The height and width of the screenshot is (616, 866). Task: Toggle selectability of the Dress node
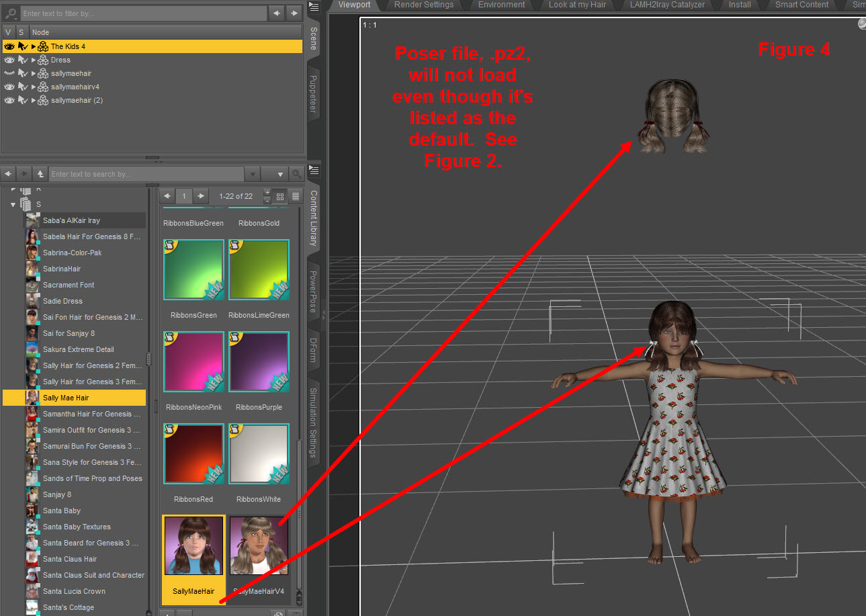click(23, 60)
